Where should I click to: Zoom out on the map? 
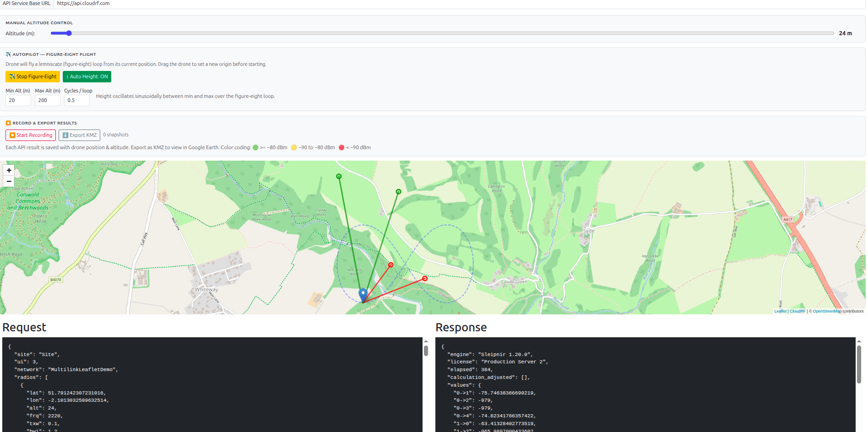(9, 182)
